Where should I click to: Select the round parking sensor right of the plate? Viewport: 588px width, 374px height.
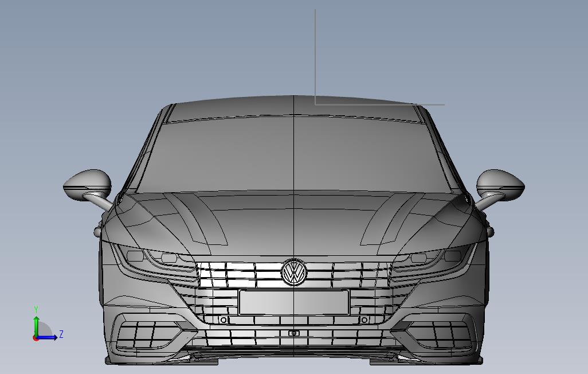[364, 320]
